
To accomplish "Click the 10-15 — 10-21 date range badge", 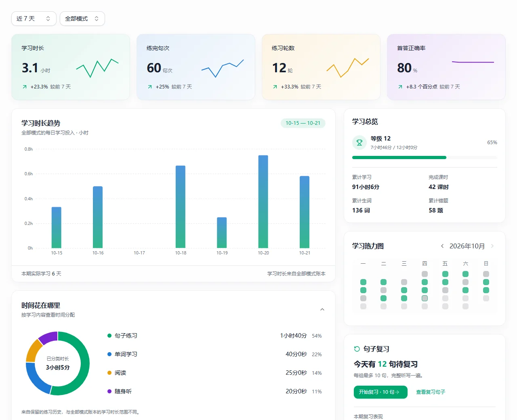I will 303,123.
